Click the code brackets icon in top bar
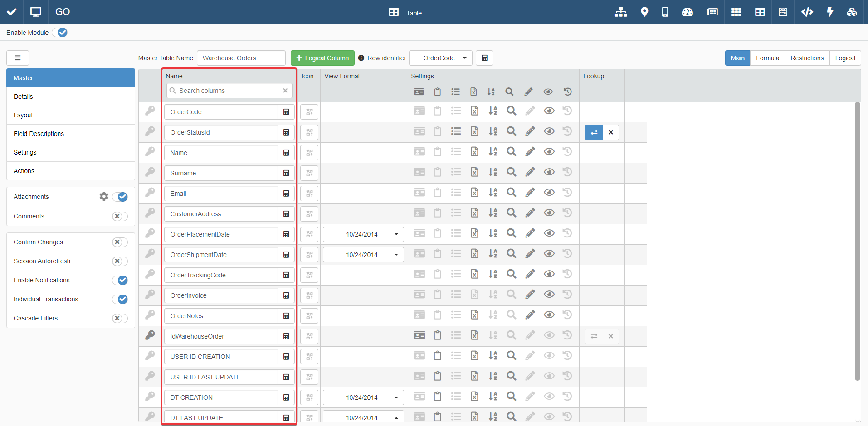Screen dimensions: 868x426 click(807, 12)
